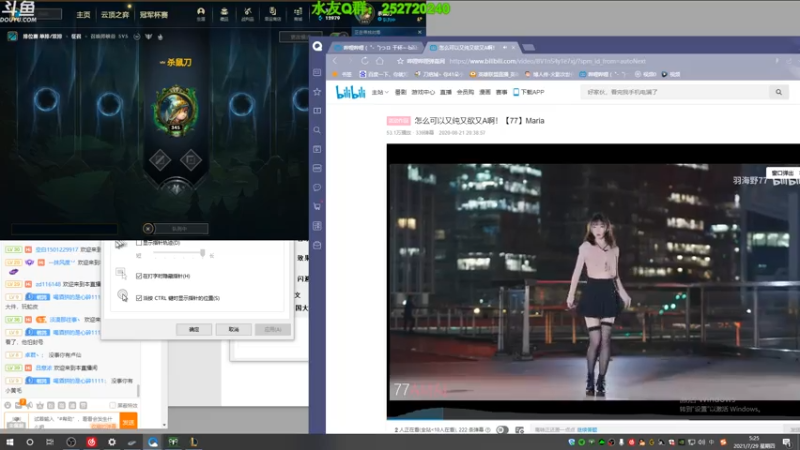Click the video player area

(x=593, y=281)
